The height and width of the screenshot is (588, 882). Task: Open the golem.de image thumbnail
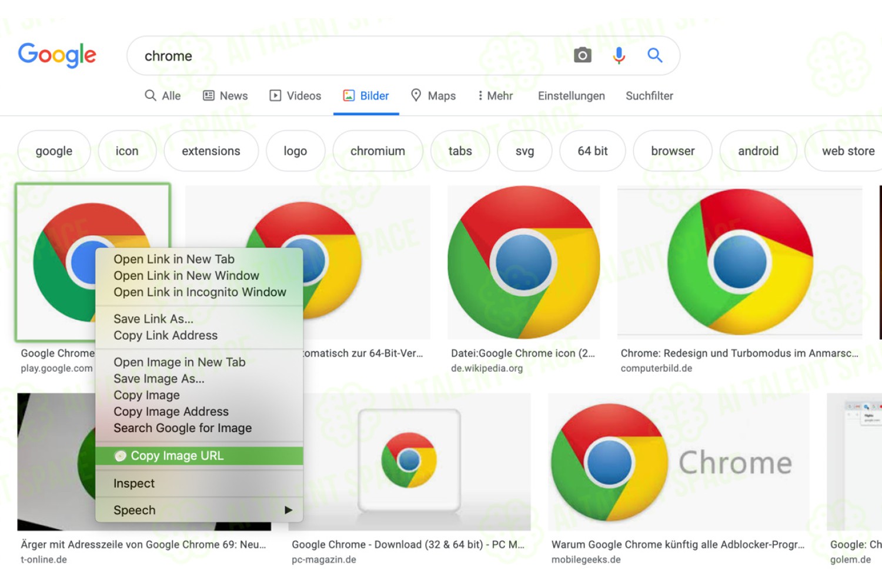pyautogui.click(x=854, y=462)
